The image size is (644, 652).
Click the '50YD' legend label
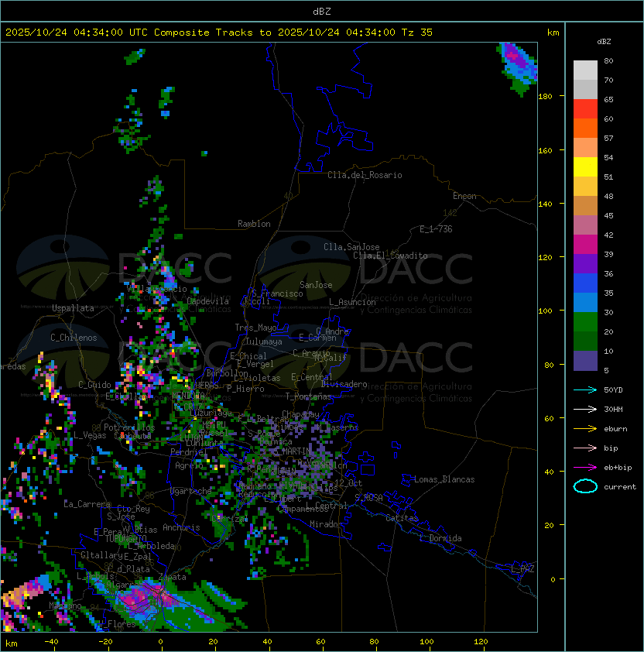(613, 389)
